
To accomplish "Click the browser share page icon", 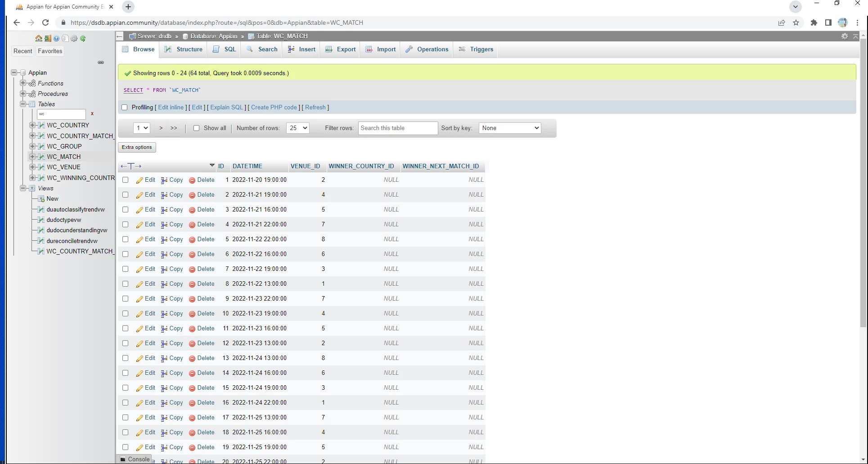I will tap(782, 23).
